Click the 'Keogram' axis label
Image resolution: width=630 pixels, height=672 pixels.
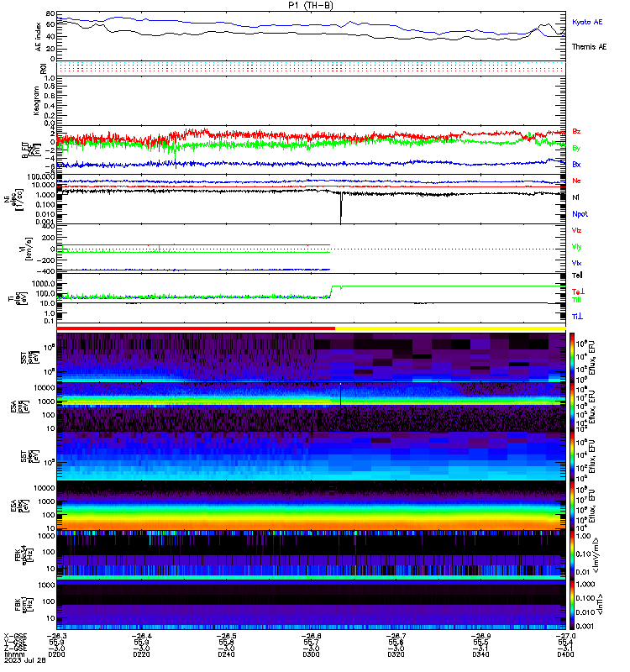36,100
